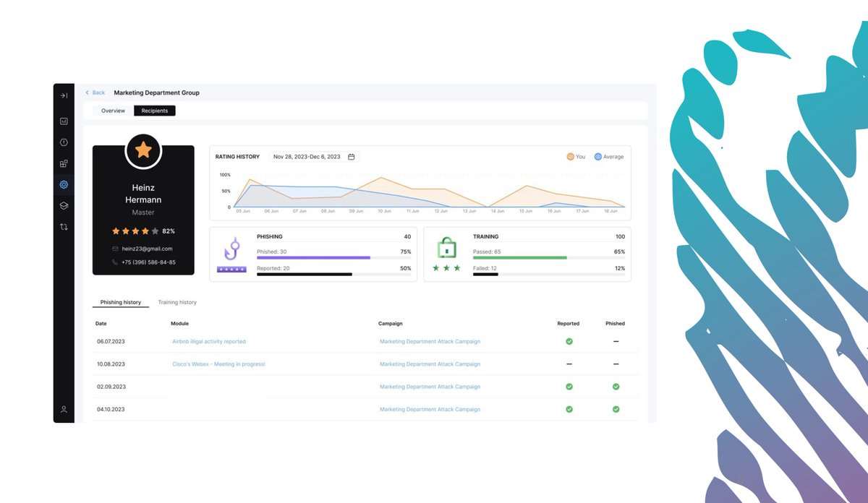Open the alert exclamation icon in sidebar

(x=64, y=142)
